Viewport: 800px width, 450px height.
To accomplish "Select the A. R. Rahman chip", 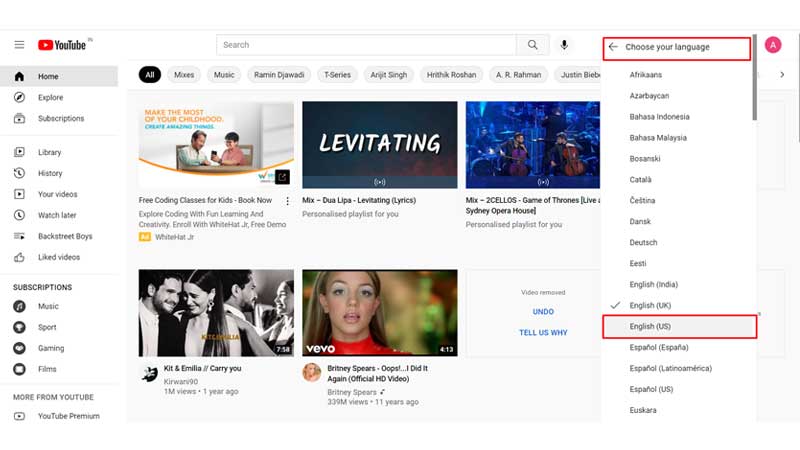I will pos(518,74).
